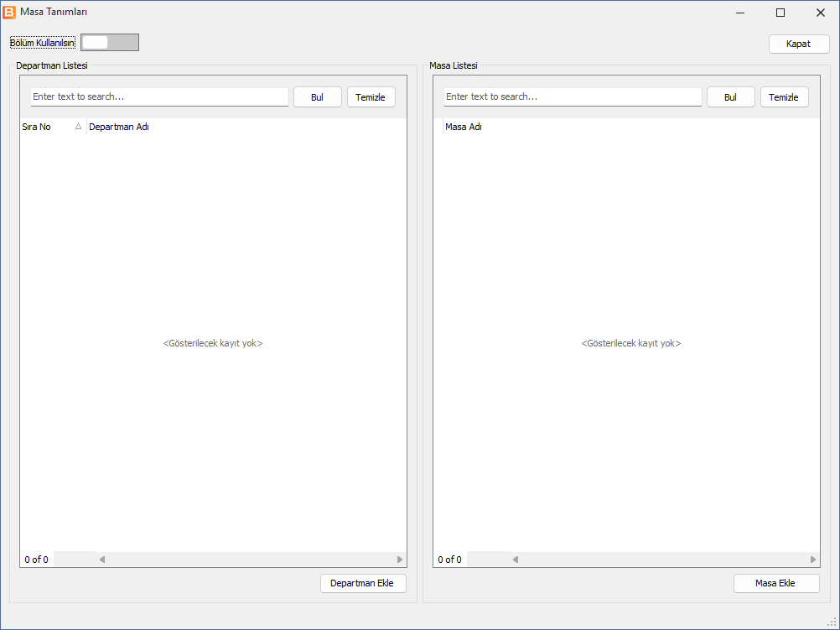Click right scroll arrow in Masa Listesi
Screen dimensions: 840x630
[813, 560]
